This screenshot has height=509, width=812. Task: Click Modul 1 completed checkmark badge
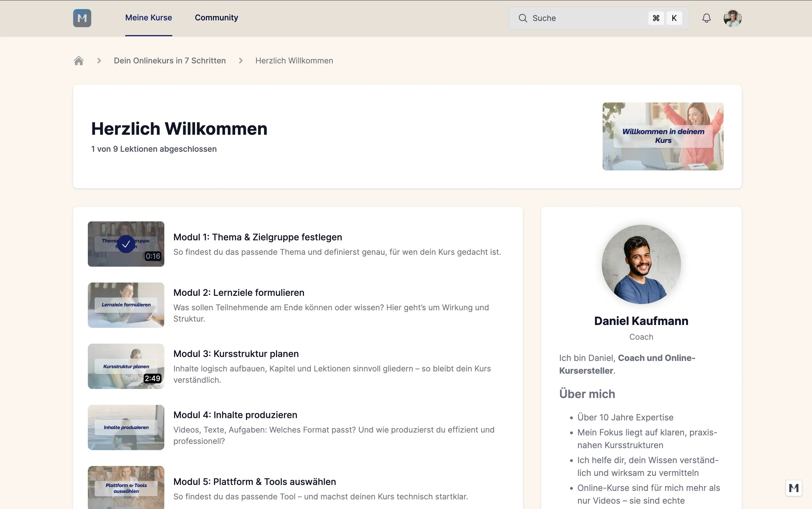click(126, 244)
